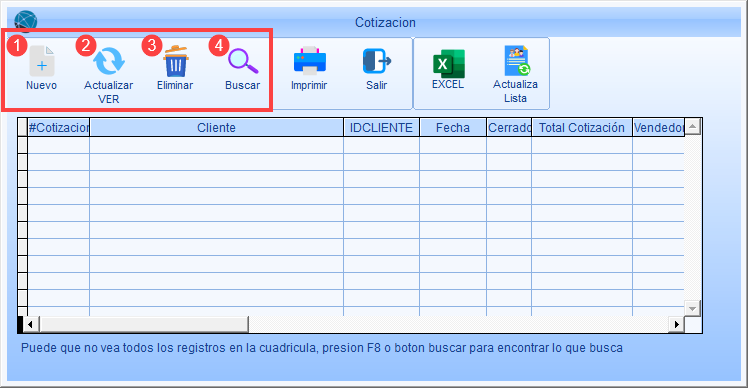The image size is (748, 388).
Task: Select the #Cotizacion column header
Action: tap(59, 127)
